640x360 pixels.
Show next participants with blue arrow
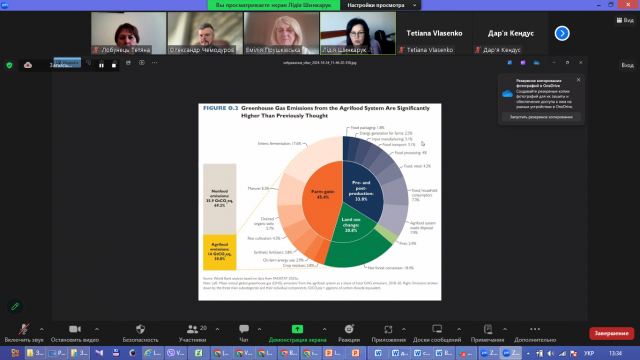coord(562,33)
